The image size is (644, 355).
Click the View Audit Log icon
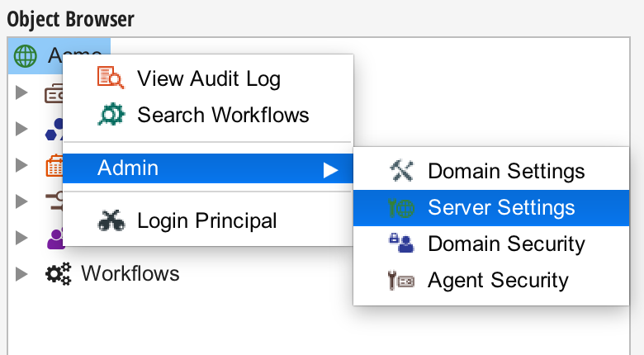point(111,78)
